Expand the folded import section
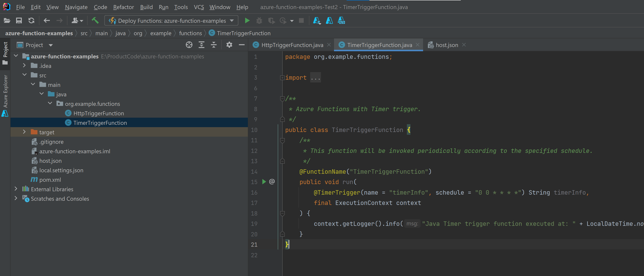The image size is (644, 276). 282,78
